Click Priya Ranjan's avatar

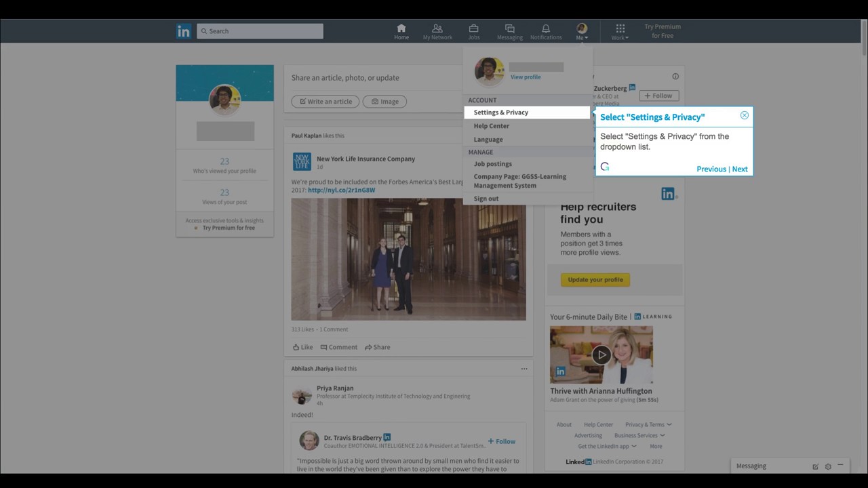[x=302, y=395]
